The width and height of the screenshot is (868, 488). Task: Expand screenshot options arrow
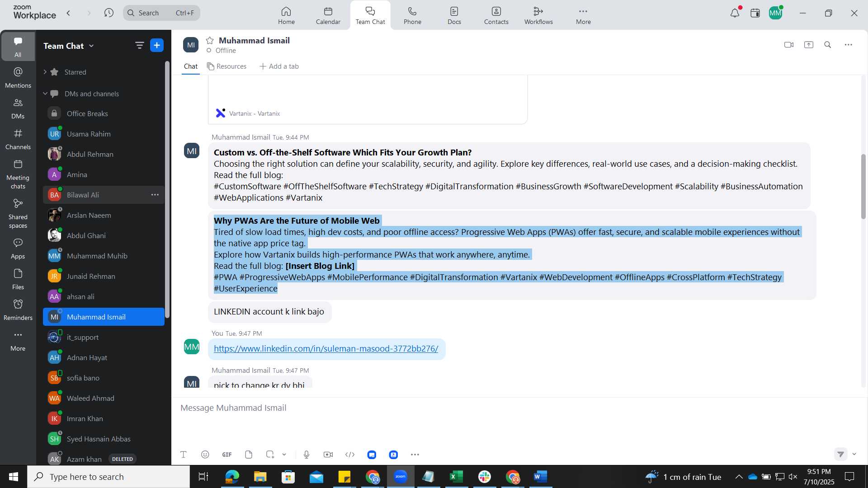click(x=284, y=455)
